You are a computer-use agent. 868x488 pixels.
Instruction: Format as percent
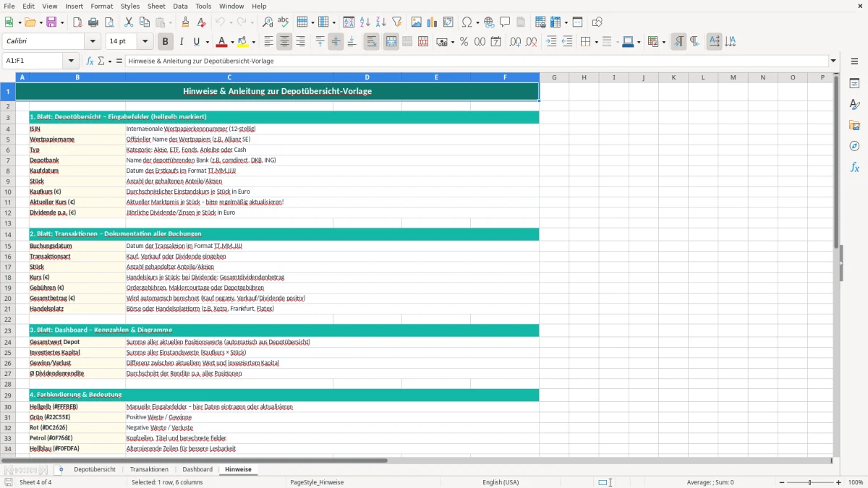pos(464,42)
